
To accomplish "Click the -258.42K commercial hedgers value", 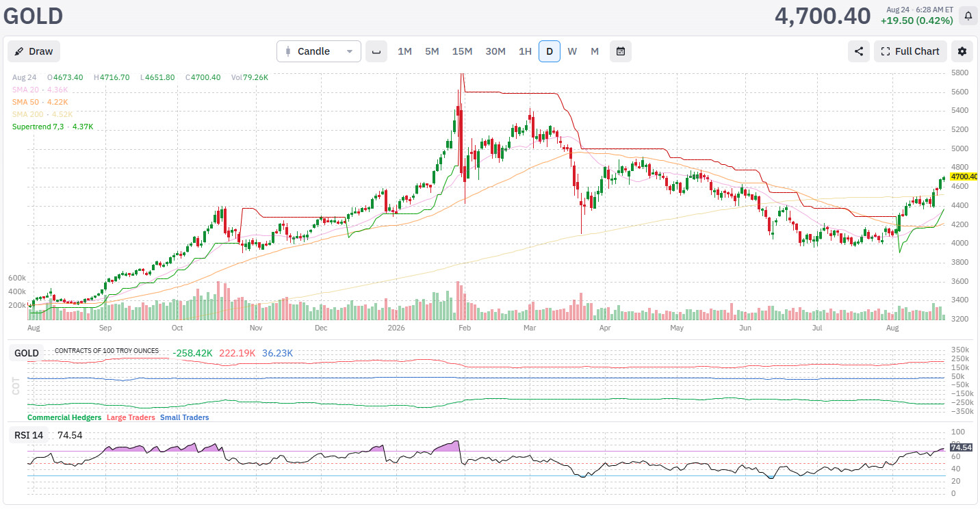I will [x=194, y=353].
